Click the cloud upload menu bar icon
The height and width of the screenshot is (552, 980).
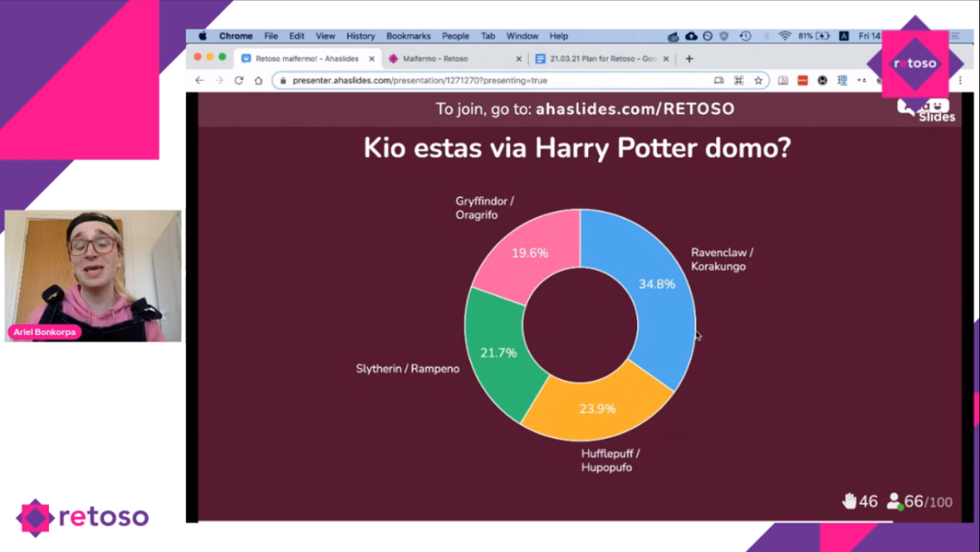691,36
